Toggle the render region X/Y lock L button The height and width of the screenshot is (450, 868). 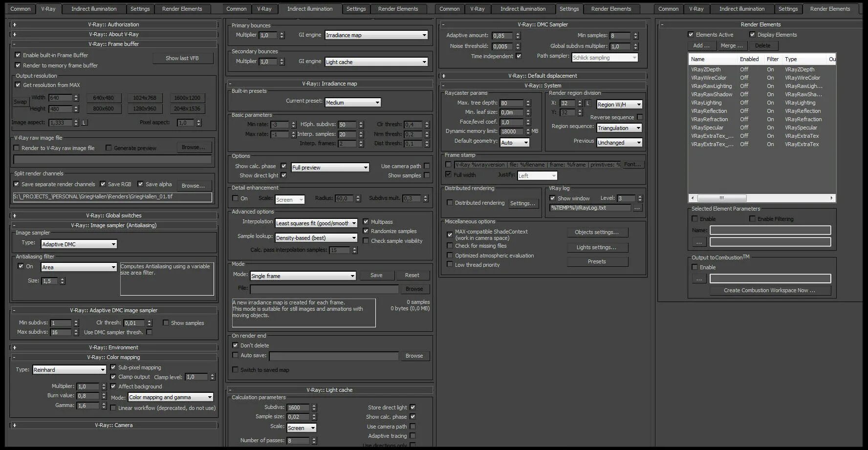(588, 104)
